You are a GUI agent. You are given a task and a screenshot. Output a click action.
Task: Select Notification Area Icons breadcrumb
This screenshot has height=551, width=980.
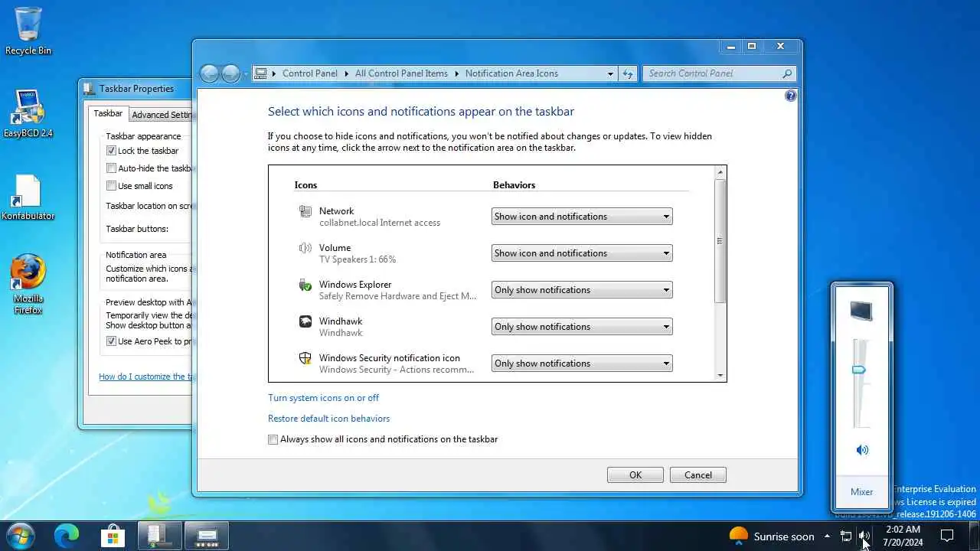[x=511, y=73]
